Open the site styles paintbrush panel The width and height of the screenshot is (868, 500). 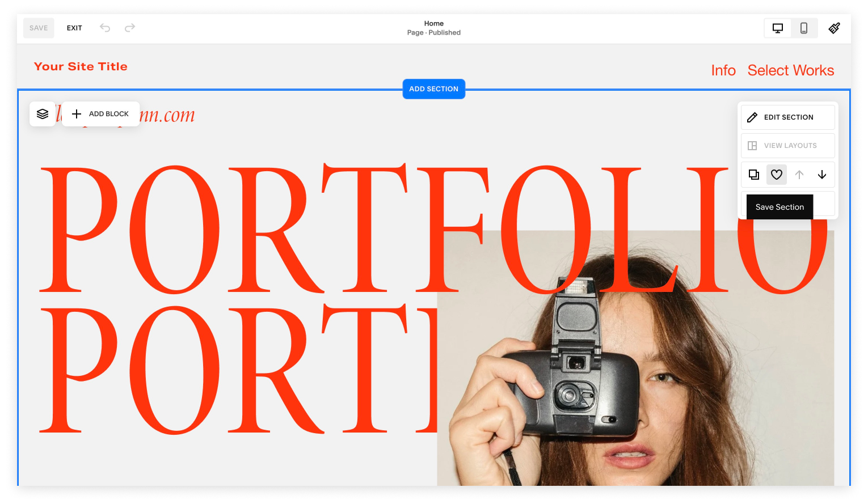[x=834, y=28]
